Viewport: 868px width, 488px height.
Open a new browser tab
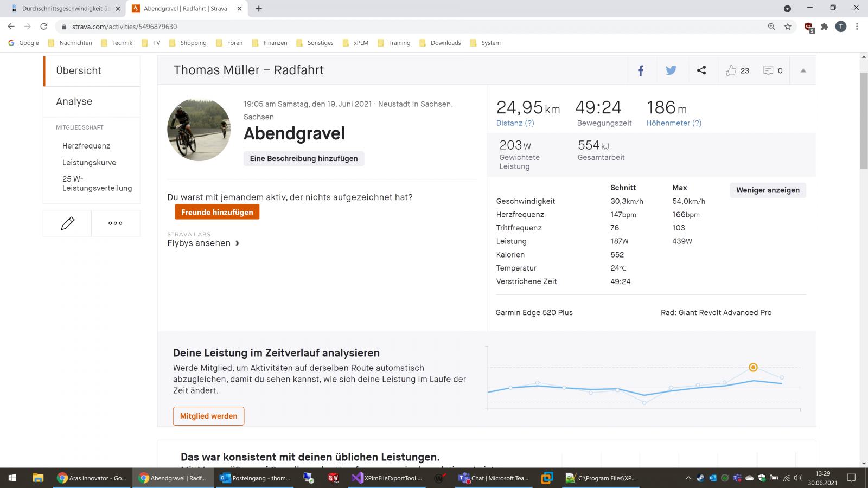click(x=259, y=9)
